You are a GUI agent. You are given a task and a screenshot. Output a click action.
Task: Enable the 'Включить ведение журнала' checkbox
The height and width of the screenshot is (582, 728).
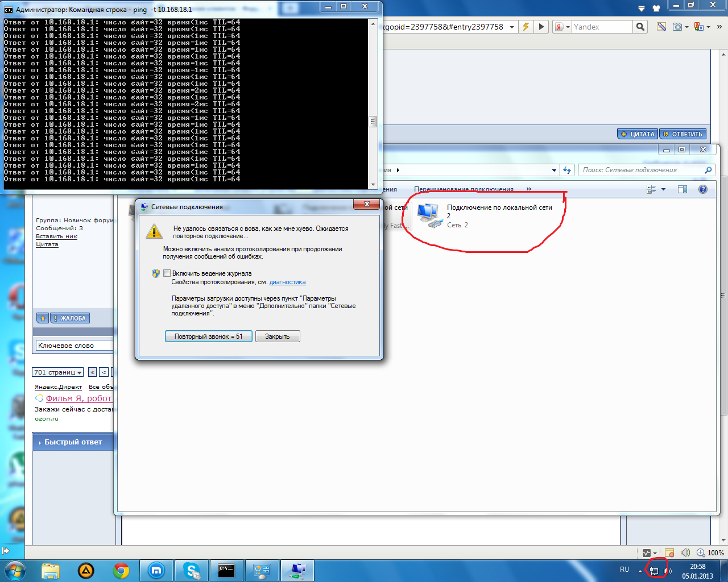pyautogui.click(x=167, y=273)
